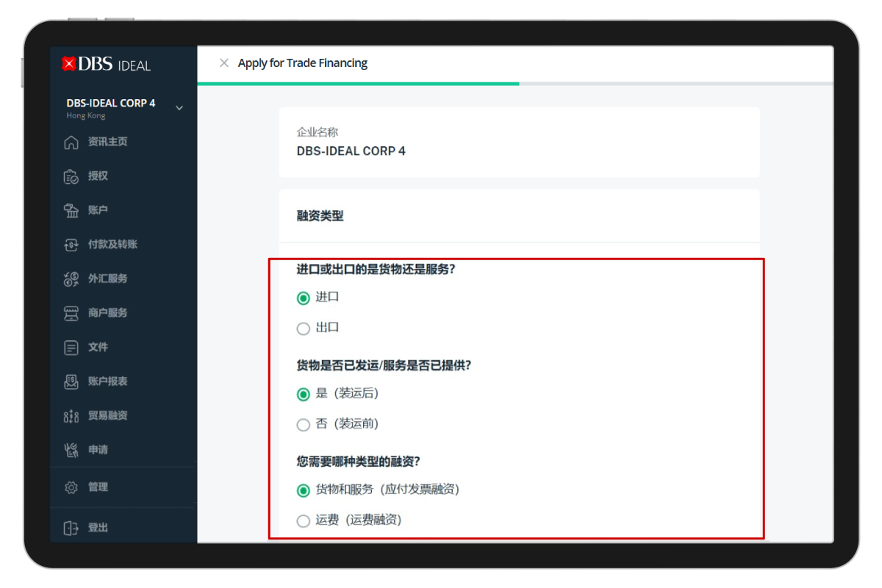This screenshot has width=882, height=588.
Task: Open the 外汇服务 currency icon
Action: (71, 279)
